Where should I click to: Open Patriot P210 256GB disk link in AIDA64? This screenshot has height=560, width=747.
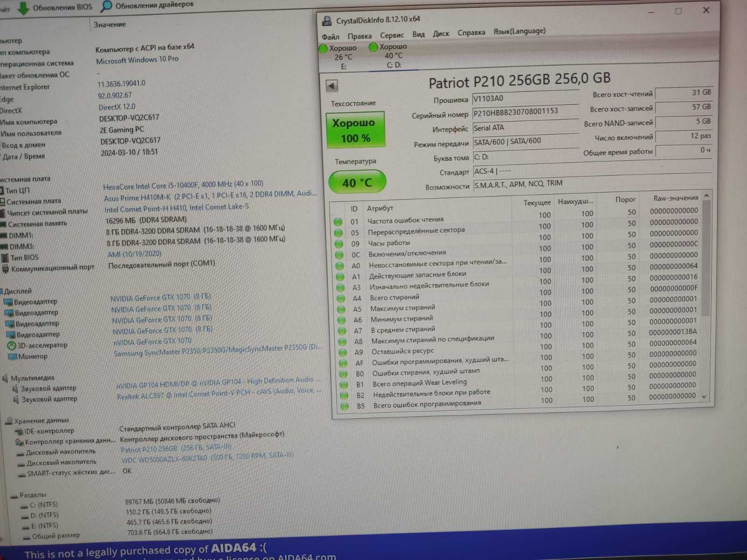(176, 448)
